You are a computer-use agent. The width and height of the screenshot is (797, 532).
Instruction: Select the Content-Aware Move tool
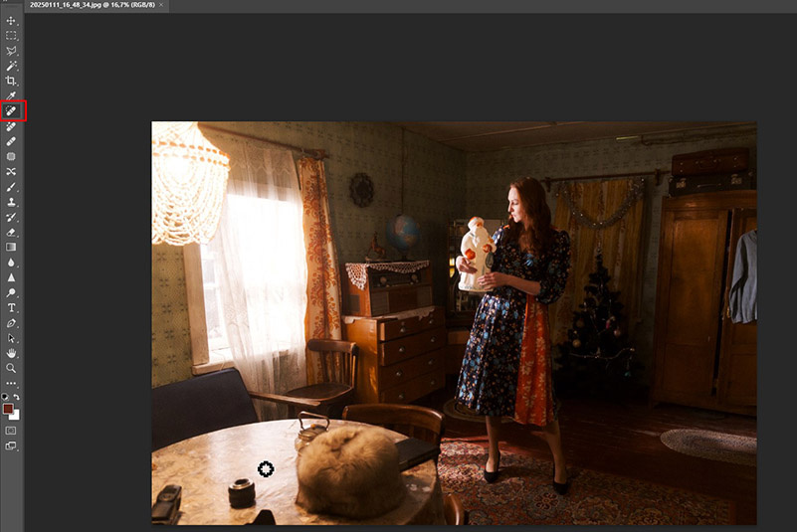click(x=11, y=172)
